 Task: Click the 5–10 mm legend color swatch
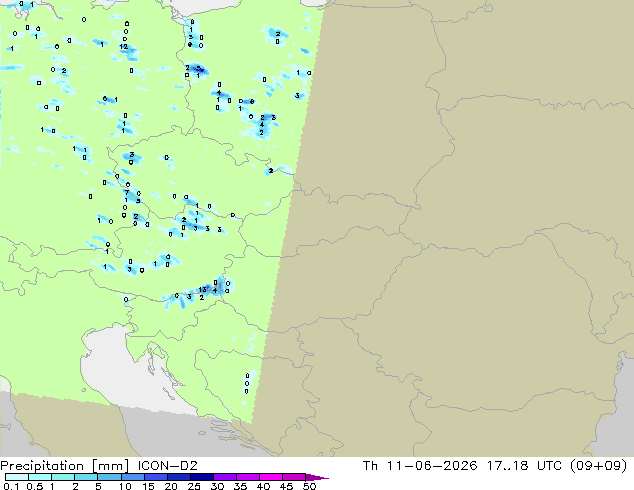109,477
